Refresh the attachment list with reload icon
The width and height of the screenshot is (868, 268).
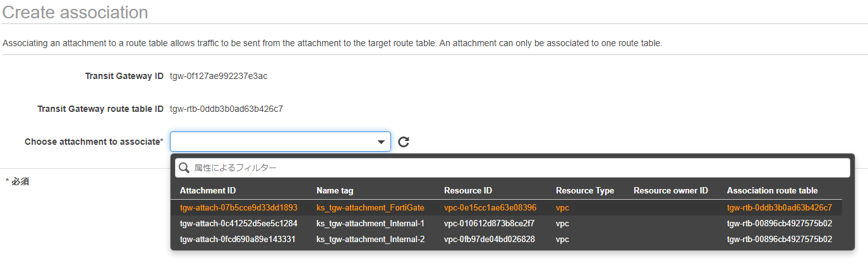point(404,142)
